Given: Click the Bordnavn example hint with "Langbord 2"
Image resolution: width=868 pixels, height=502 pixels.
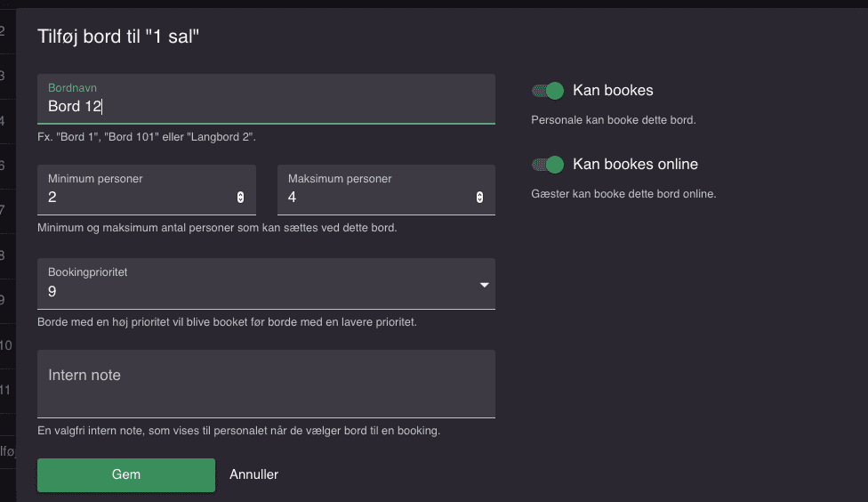Looking at the screenshot, I should [147, 137].
